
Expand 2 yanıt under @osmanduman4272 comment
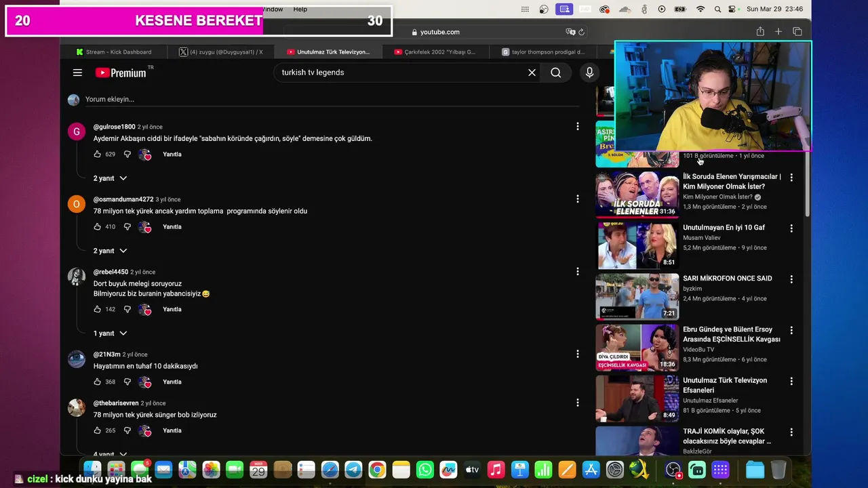(110, 251)
